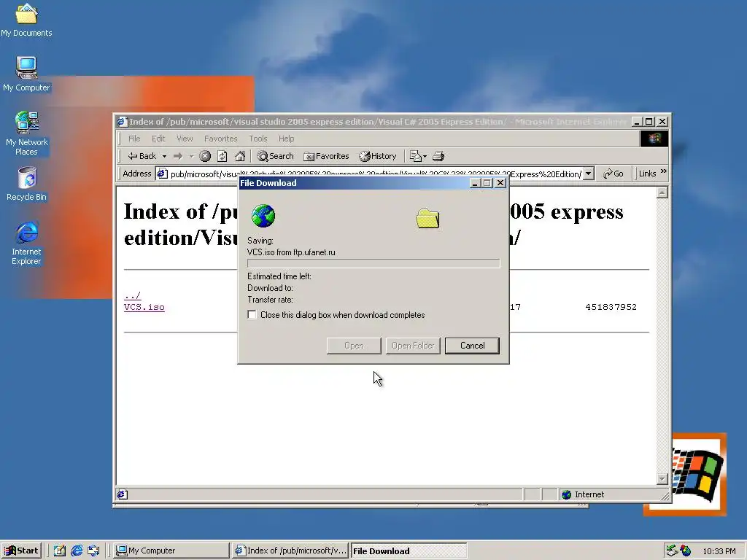The width and height of the screenshot is (747, 560).
Task: Click the VCS.iso file link
Action: [144, 307]
